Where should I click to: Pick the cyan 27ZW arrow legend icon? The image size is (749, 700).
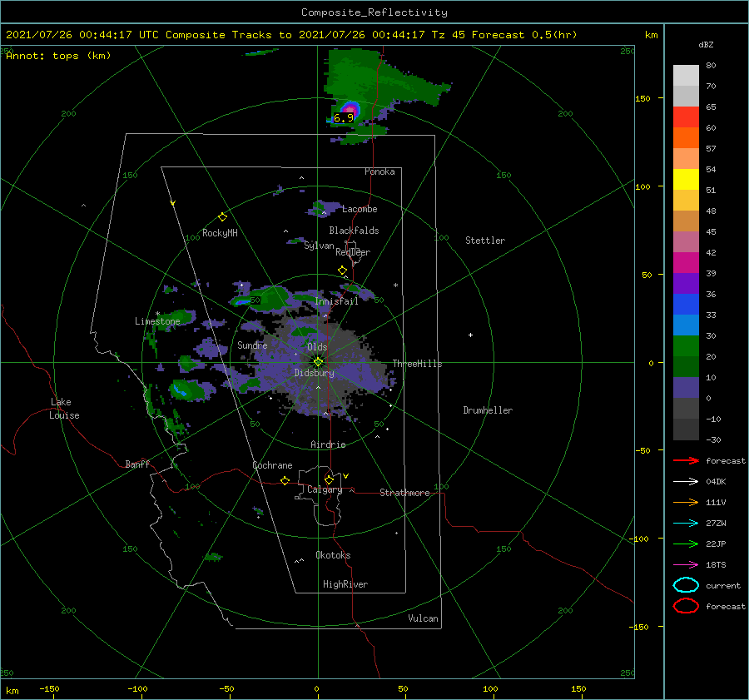point(686,524)
